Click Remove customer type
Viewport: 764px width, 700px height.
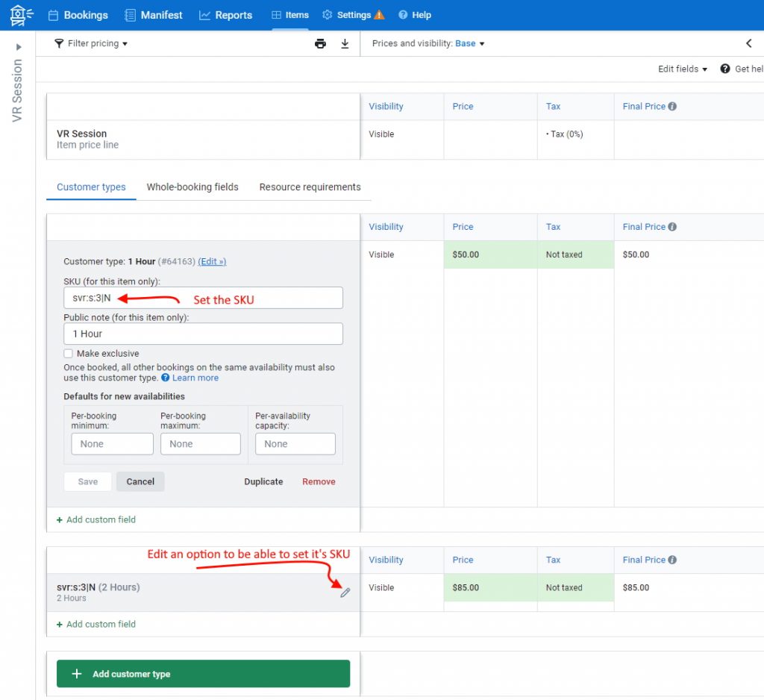point(319,481)
